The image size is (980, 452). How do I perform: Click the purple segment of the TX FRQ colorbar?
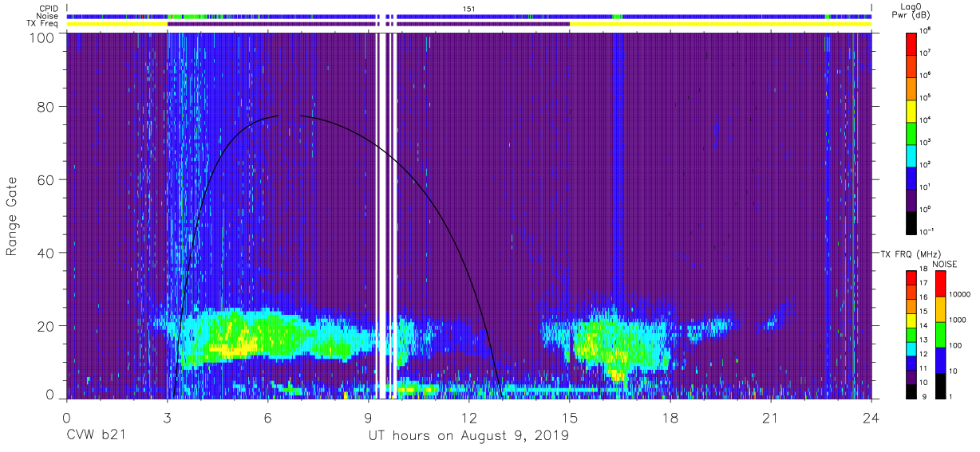coord(911,376)
